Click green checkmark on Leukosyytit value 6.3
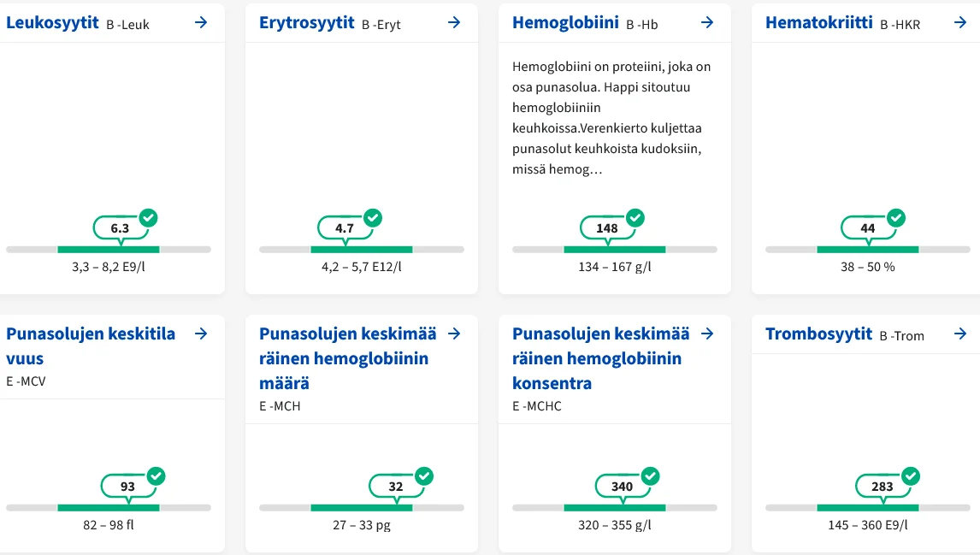The image size is (980, 555). coord(148,218)
